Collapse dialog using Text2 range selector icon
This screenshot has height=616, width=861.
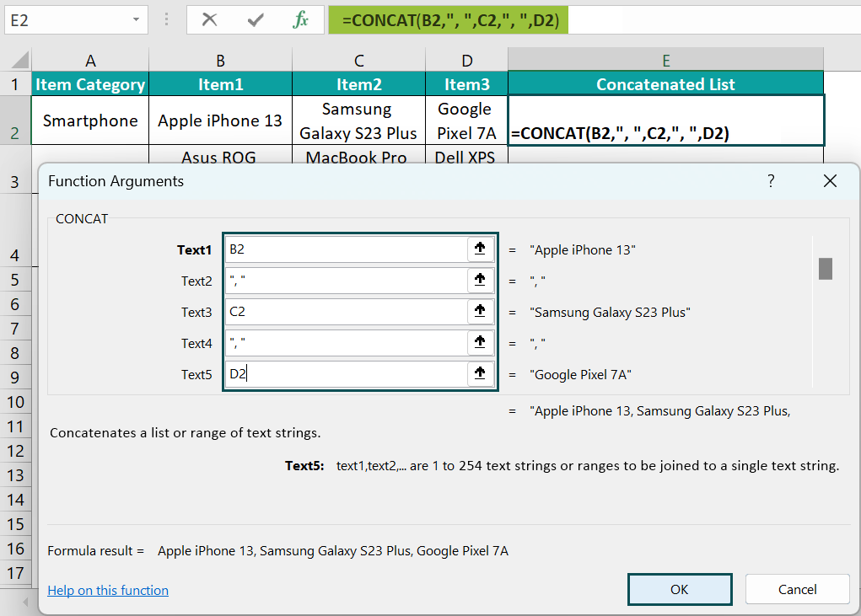[x=481, y=281]
